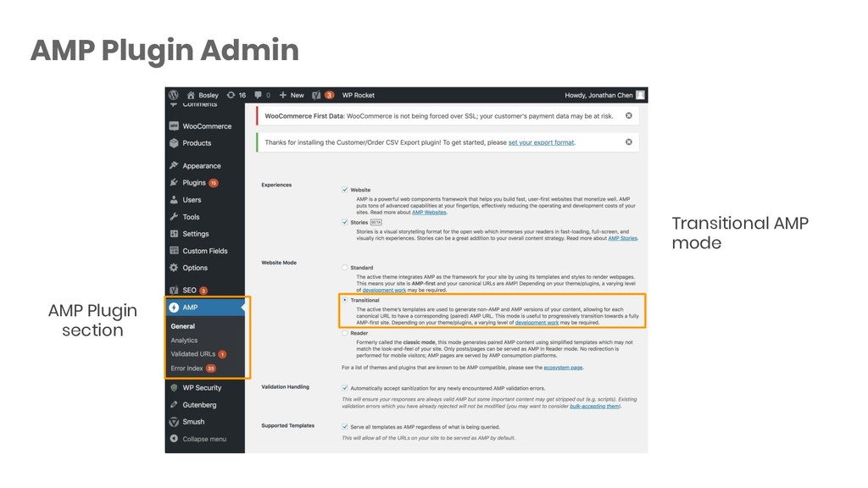Open the AMP Stories link
This screenshot has width=868, height=488.
point(623,238)
